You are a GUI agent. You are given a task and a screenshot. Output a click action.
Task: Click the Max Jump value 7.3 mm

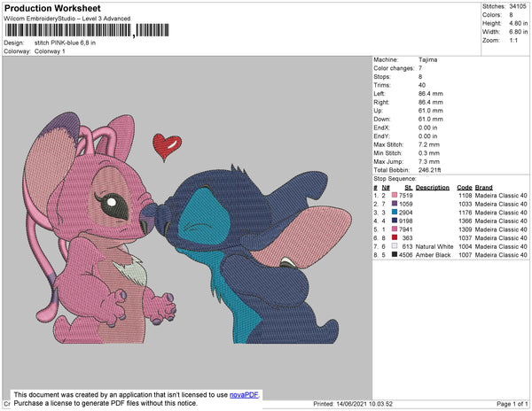(x=429, y=161)
